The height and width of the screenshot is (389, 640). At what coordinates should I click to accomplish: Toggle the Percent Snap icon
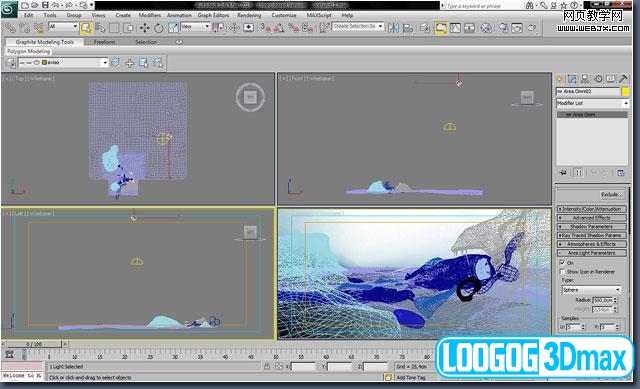(x=293, y=28)
